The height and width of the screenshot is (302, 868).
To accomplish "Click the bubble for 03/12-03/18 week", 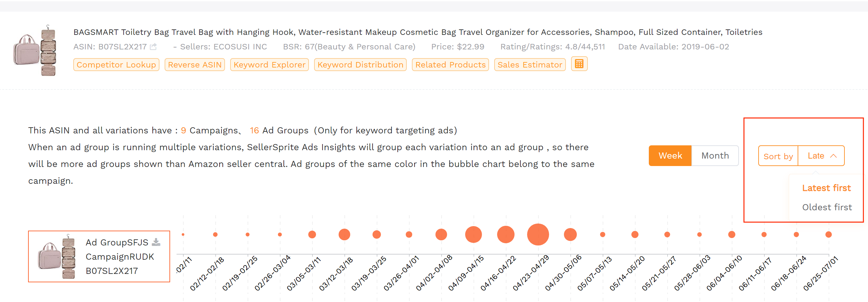I will [344, 234].
